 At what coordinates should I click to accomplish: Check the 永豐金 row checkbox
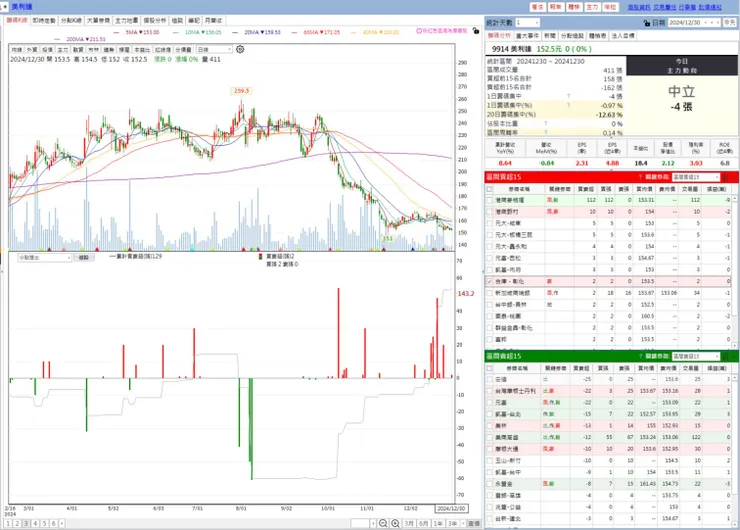point(489,484)
